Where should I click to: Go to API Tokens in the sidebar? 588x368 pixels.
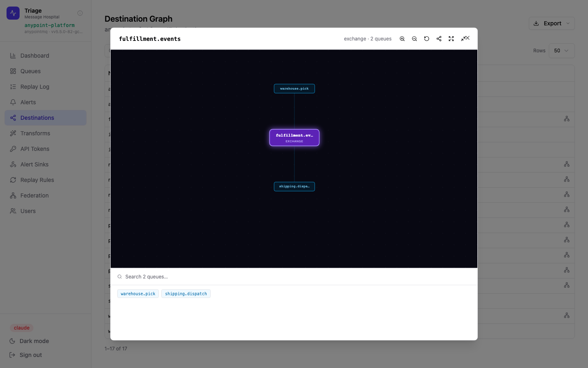point(46,149)
